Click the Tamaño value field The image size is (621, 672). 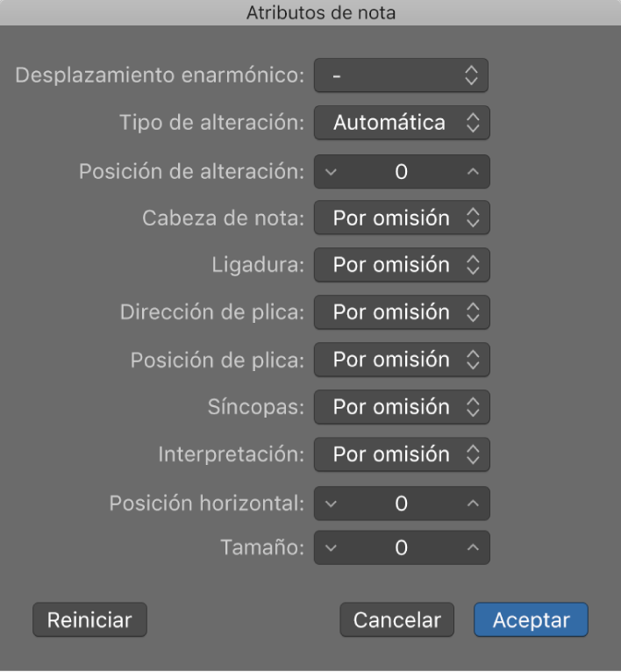point(401,548)
